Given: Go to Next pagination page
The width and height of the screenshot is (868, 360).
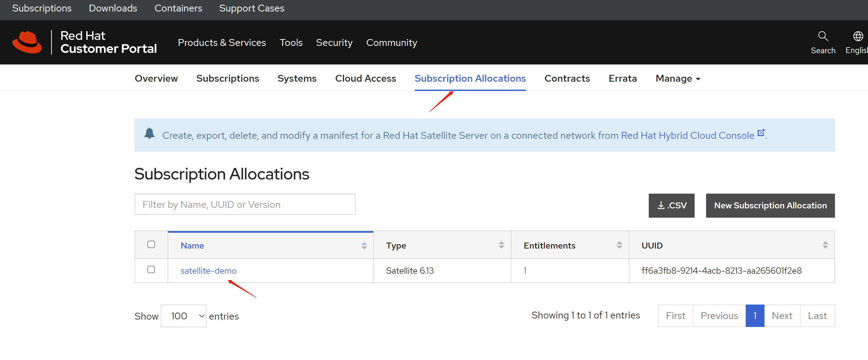Looking at the screenshot, I should pyautogui.click(x=782, y=316).
